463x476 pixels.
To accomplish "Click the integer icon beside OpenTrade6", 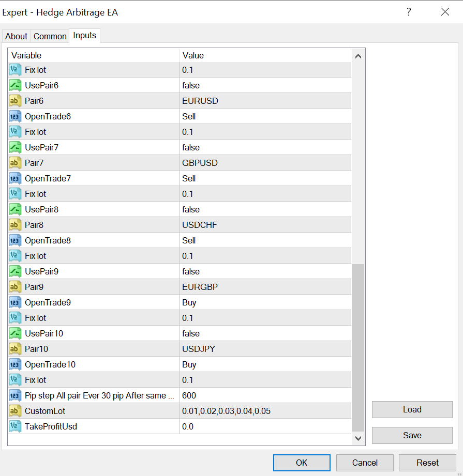I will [x=15, y=116].
